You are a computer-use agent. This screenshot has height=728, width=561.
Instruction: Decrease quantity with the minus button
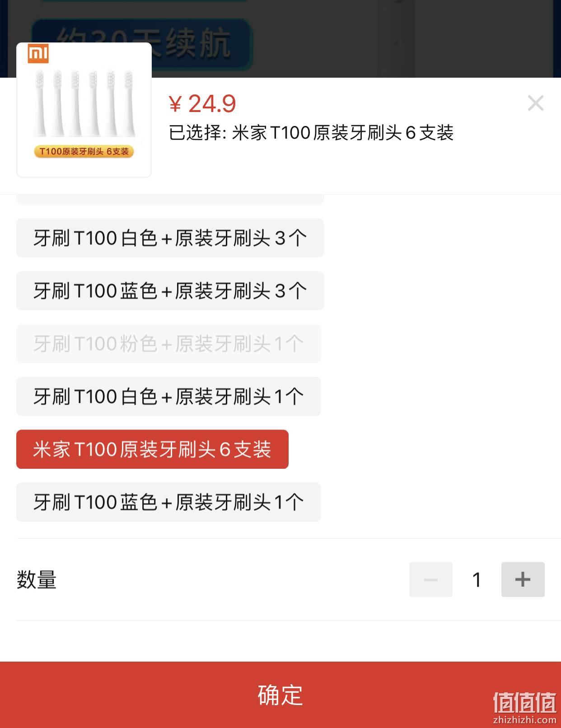(430, 579)
